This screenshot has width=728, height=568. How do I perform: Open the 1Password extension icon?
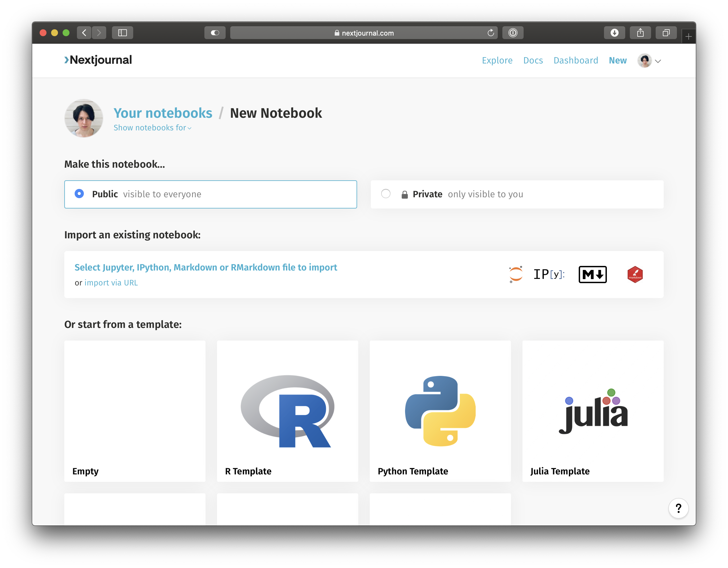(x=513, y=33)
